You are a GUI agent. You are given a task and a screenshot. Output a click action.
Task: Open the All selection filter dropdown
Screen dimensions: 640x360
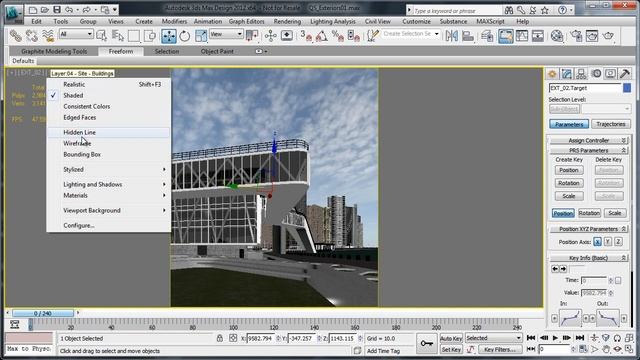click(x=76, y=34)
